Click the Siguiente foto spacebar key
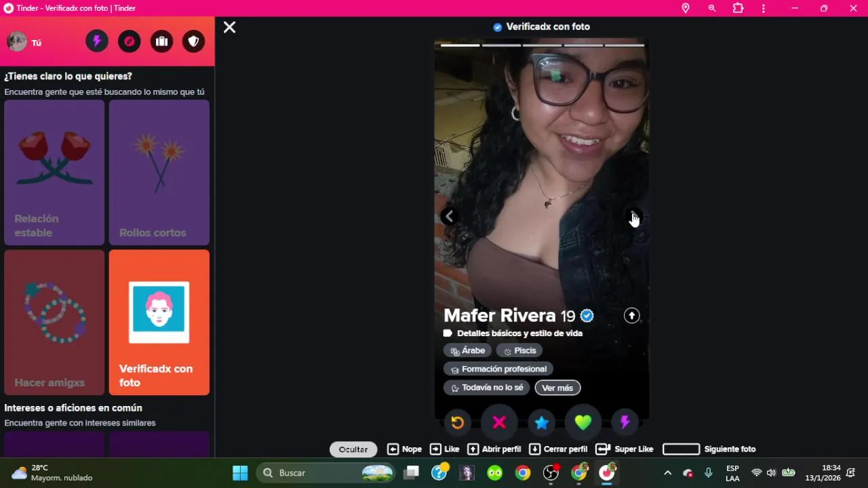This screenshot has width=868, height=488. click(681, 449)
